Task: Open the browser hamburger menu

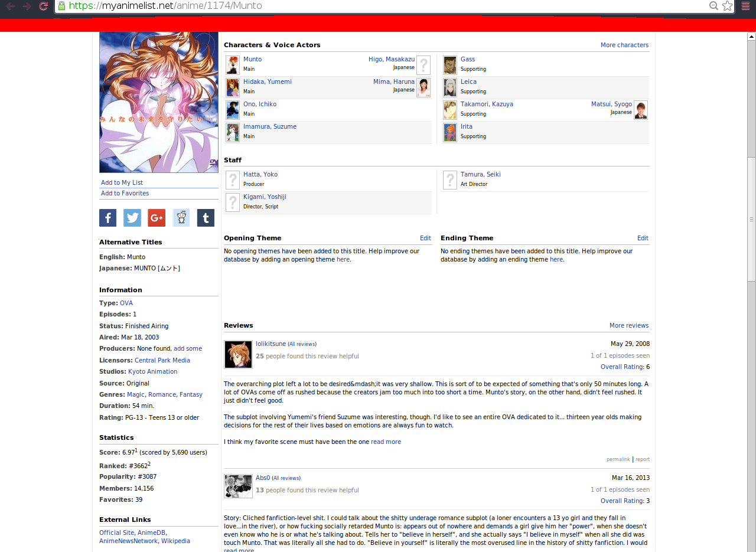Action: point(746,6)
